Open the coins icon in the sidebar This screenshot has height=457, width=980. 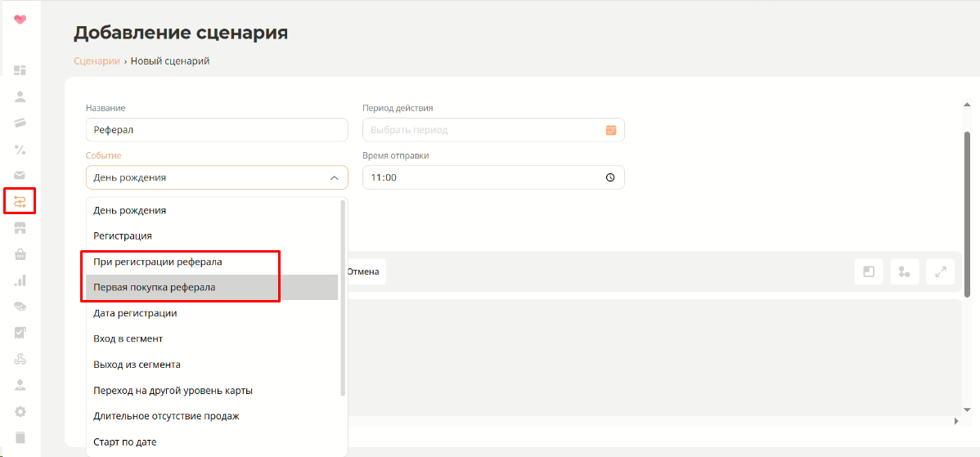point(20,307)
